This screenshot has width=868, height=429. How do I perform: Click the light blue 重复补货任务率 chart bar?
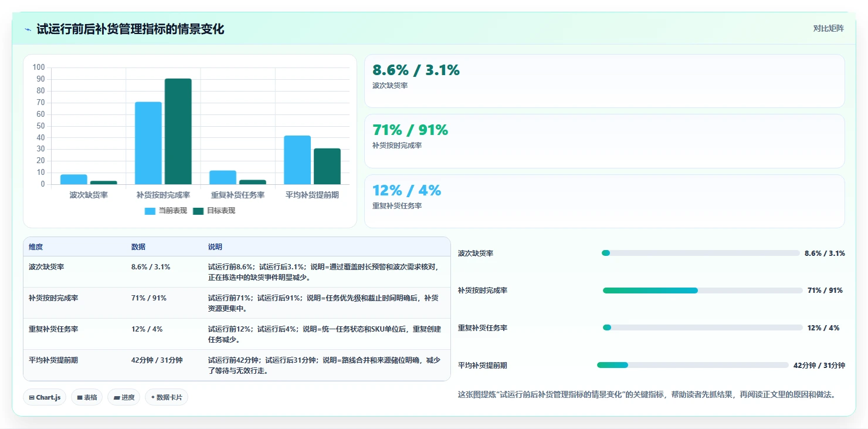point(223,178)
